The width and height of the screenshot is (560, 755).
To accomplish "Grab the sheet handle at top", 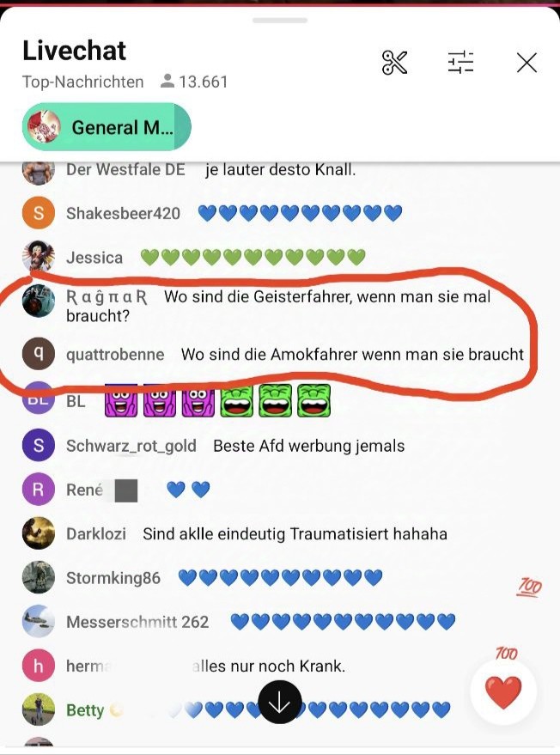I will point(280,21).
